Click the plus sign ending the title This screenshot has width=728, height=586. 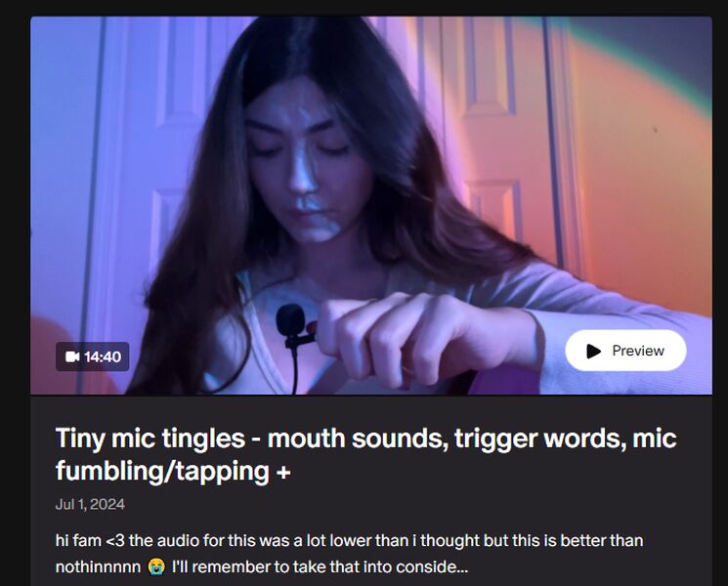[283, 473]
